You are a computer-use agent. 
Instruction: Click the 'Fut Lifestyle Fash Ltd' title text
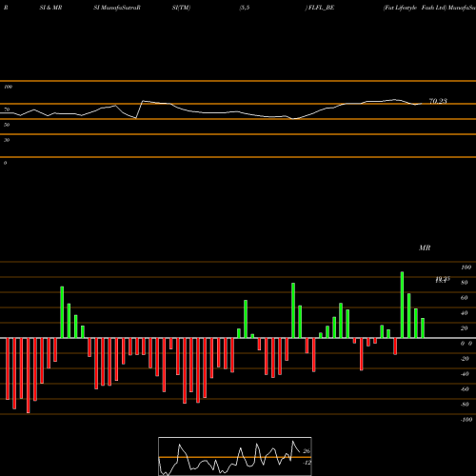click(x=414, y=8)
